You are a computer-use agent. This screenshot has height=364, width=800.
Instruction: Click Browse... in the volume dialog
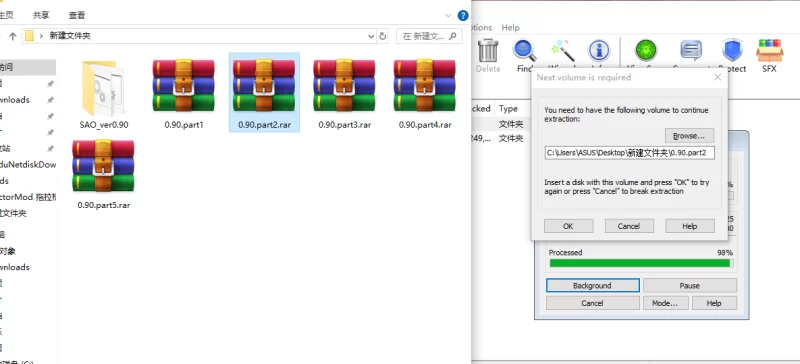coord(689,136)
